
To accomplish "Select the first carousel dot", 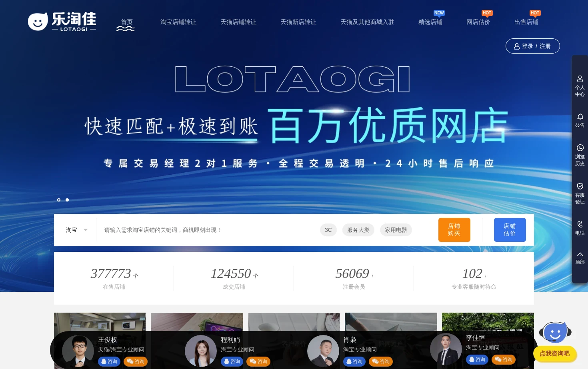I will coord(59,200).
